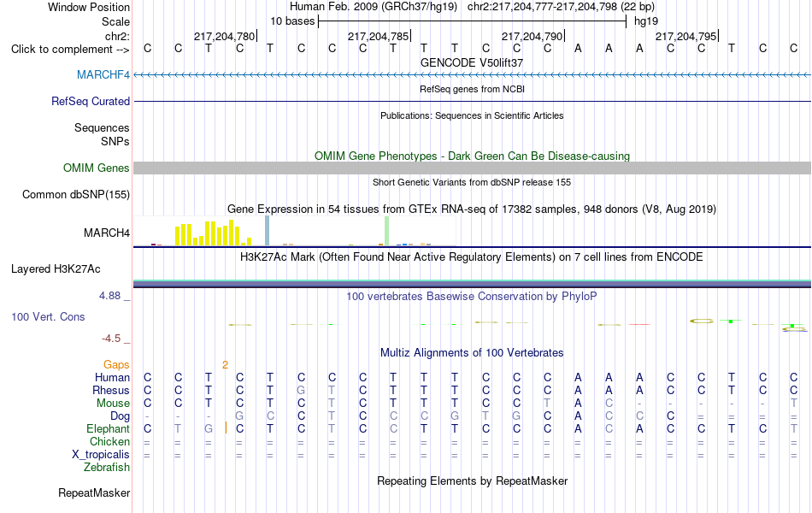Click the tall light green GTEx bar

387,231
